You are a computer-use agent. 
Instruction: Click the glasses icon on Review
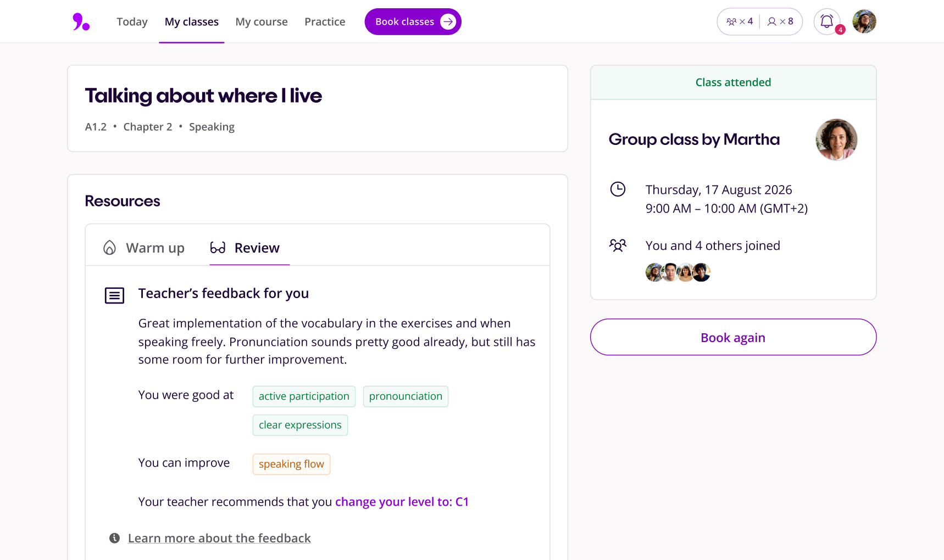click(218, 248)
